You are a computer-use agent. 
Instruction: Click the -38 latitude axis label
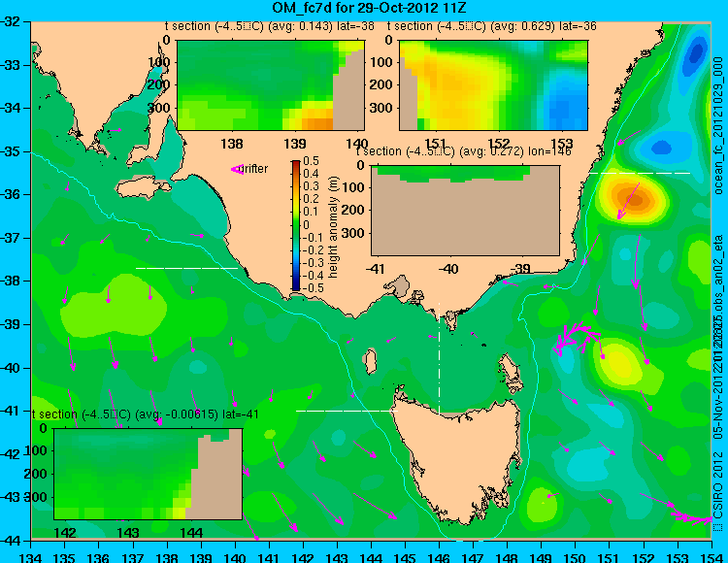coord(11,281)
